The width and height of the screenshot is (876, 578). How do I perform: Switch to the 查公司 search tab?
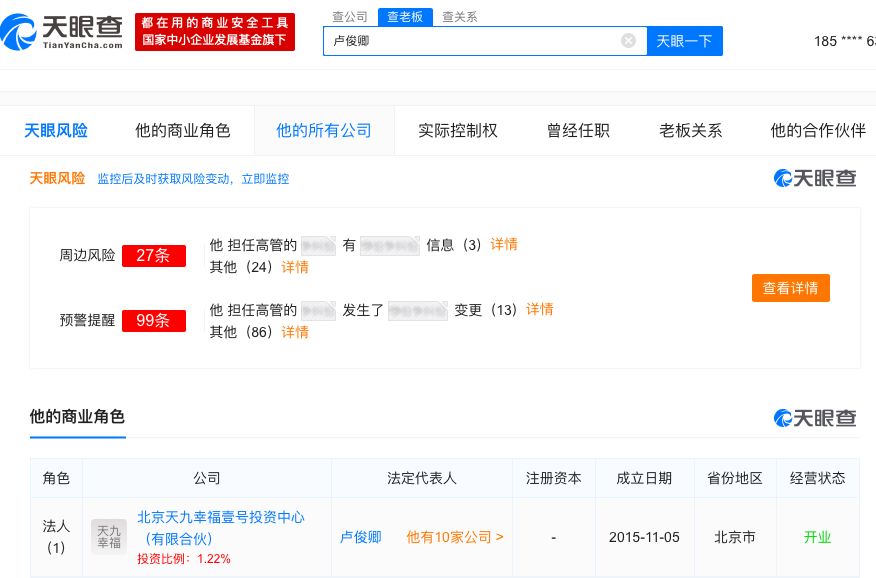coord(350,17)
